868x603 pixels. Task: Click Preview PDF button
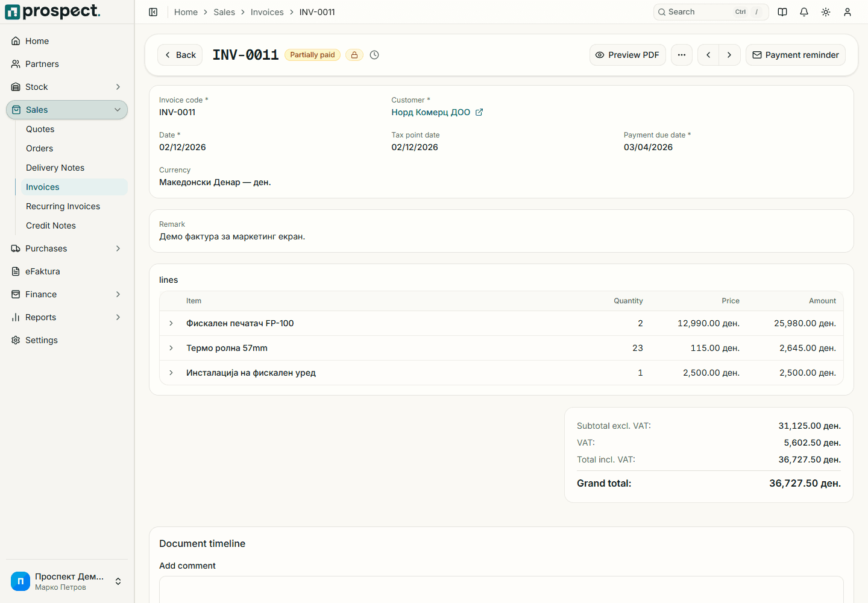627,55
